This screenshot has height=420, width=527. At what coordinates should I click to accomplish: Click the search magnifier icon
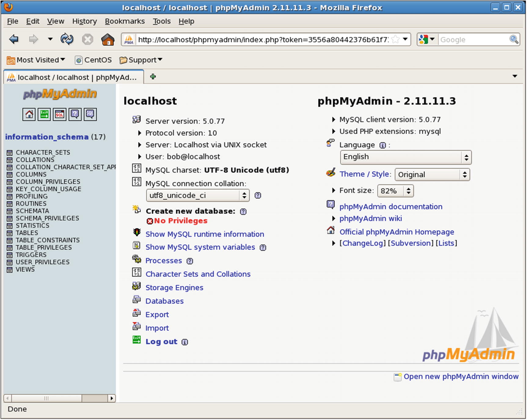(x=514, y=39)
